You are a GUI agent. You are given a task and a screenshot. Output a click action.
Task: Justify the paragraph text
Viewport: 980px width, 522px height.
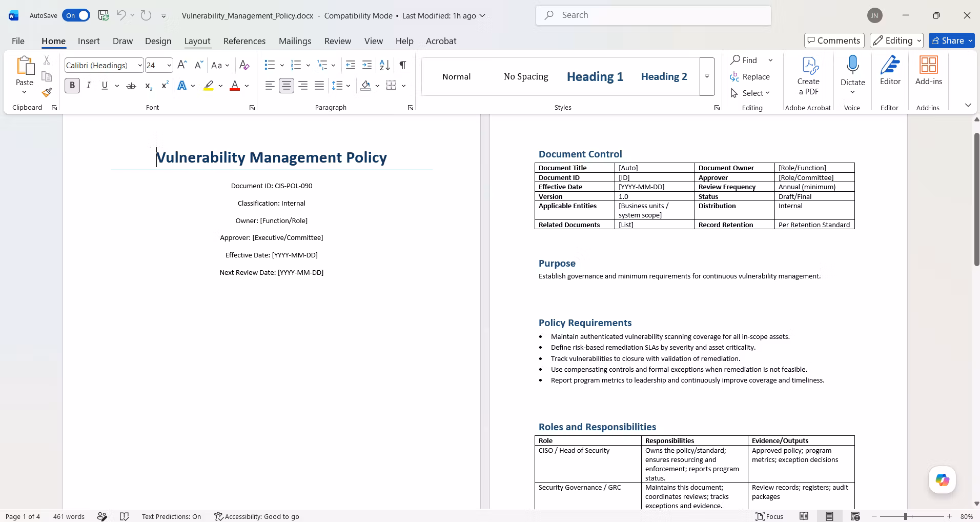pos(319,86)
